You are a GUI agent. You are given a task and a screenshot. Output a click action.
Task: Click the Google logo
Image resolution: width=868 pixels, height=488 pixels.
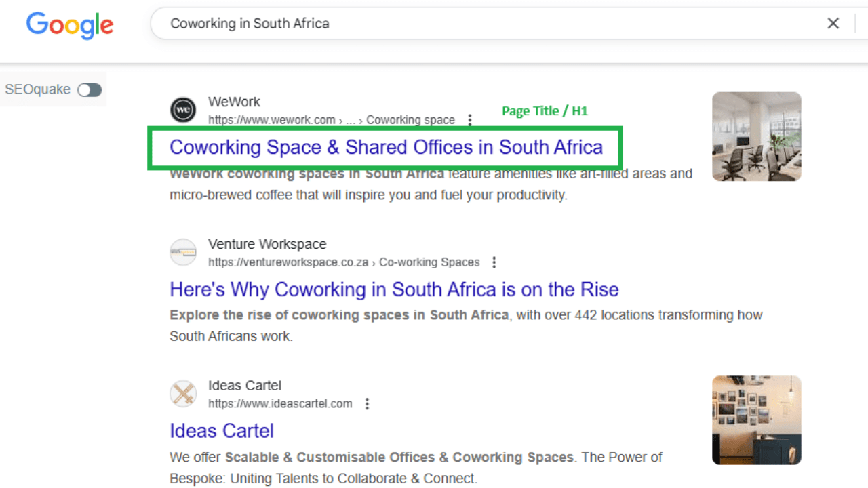click(70, 25)
